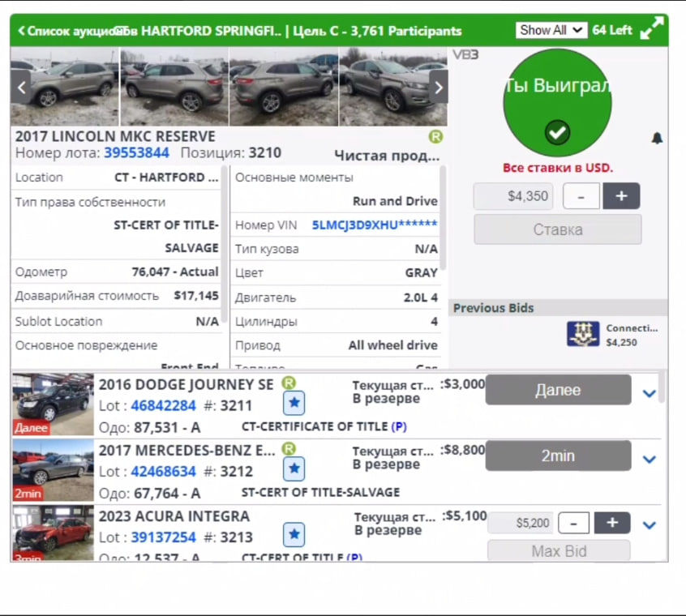Viewport: 686px width, 616px height.
Task: Increase the Acura Integra bid amount
Action: (612, 523)
